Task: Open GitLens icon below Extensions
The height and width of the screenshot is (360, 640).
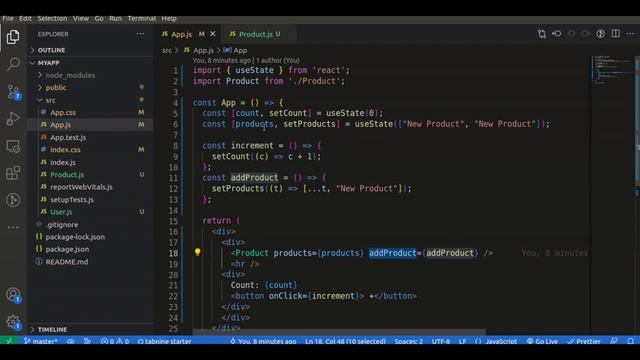Action: tap(13, 200)
